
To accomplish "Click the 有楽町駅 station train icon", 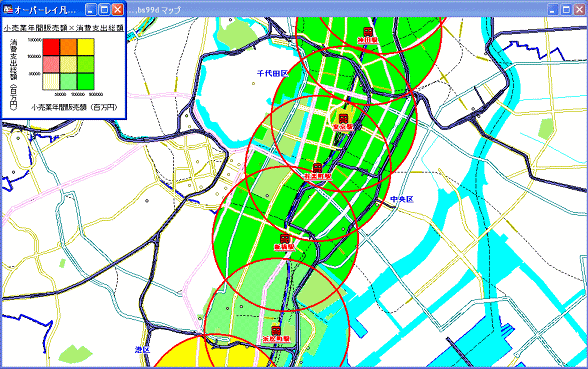I will 317,168.
